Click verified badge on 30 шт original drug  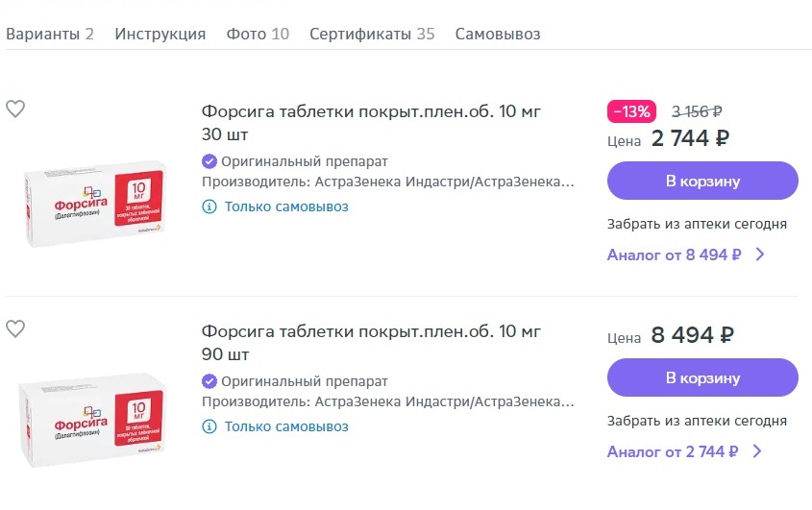pyautogui.click(x=209, y=161)
